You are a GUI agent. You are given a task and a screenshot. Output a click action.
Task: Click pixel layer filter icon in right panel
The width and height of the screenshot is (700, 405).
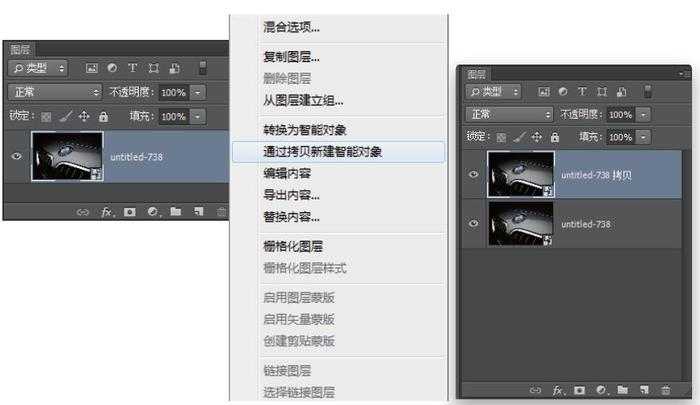pos(544,92)
